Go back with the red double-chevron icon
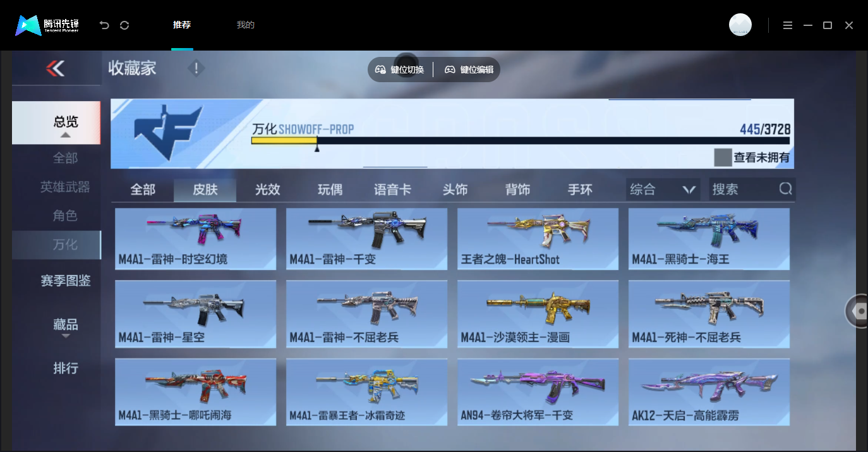 click(56, 68)
